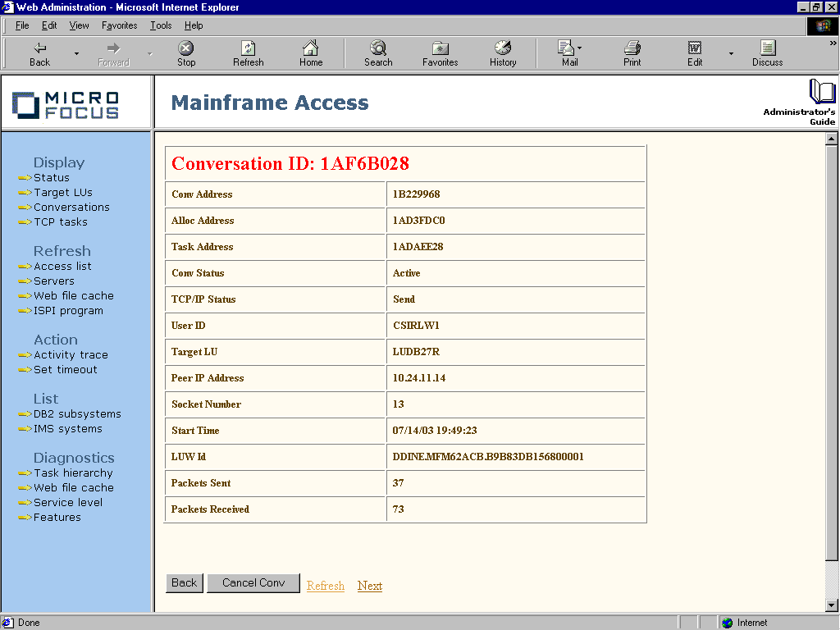Open the Favorites toolbar icon

[x=440, y=48]
